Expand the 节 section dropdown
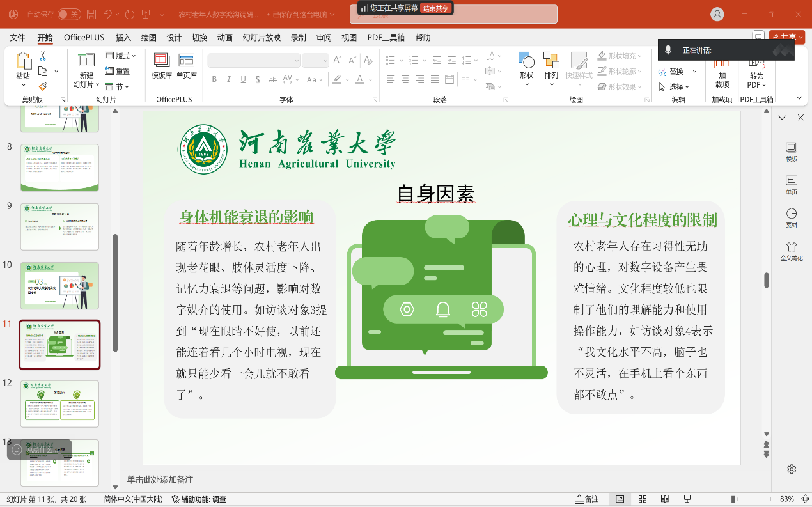This screenshot has height=507, width=812. [121, 86]
